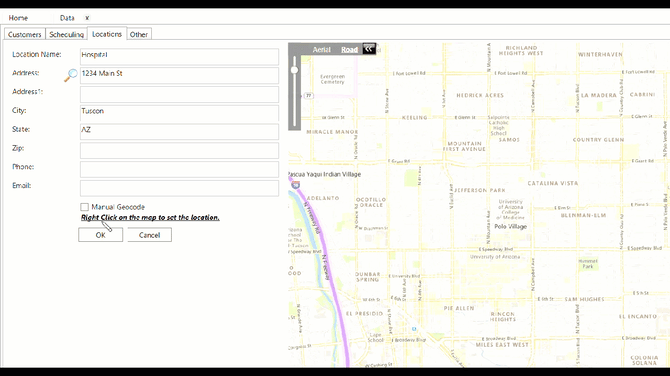Switch map to Road view

pyautogui.click(x=349, y=50)
